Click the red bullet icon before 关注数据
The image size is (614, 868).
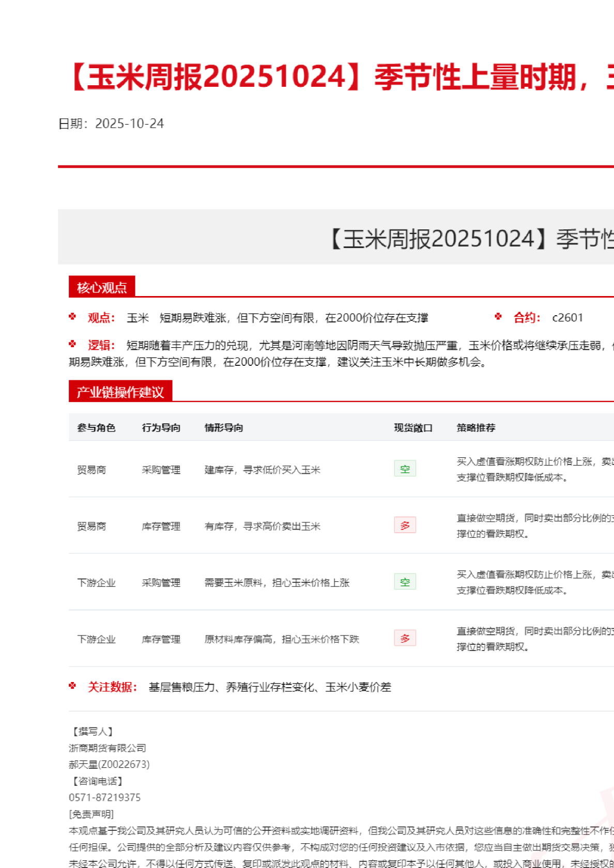72,686
